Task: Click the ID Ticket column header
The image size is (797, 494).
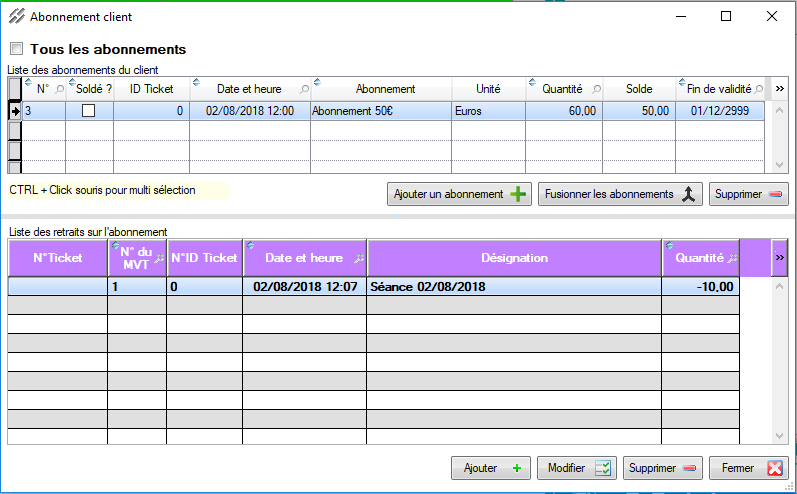Action: (151, 89)
